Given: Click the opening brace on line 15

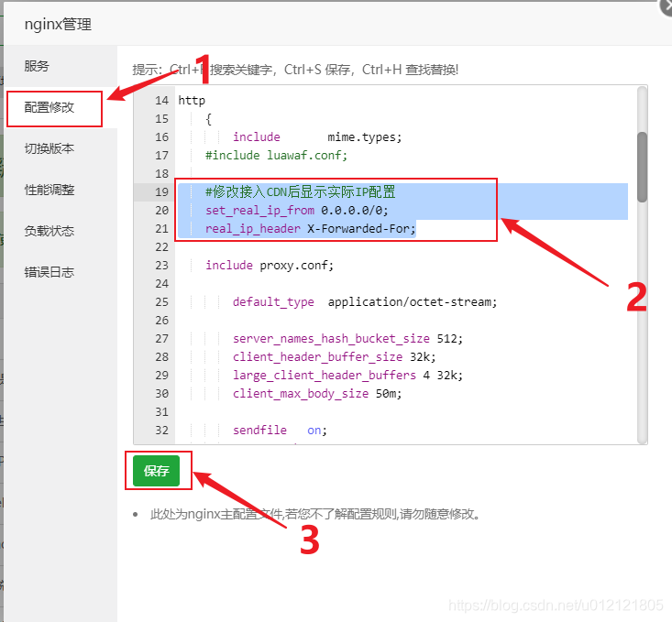Looking at the screenshot, I should click(x=209, y=119).
